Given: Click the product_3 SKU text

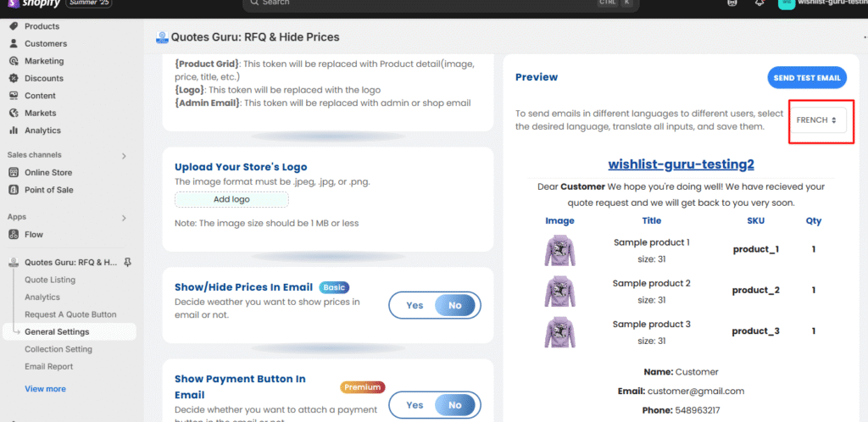Looking at the screenshot, I should (755, 331).
